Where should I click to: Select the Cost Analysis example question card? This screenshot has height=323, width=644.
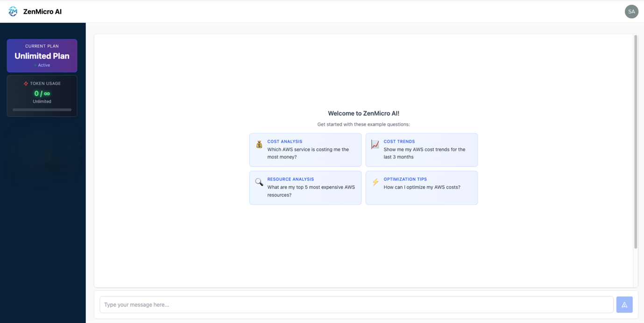[305, 150]
